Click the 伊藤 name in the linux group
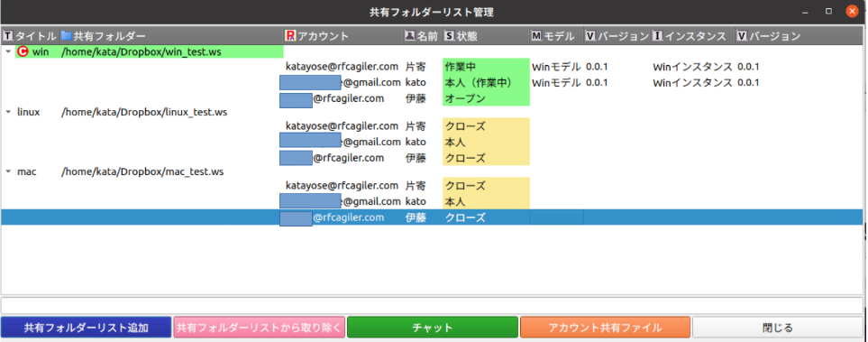This screenshot has height=342, width=868. pyautogui.click(x=416, y=158)
